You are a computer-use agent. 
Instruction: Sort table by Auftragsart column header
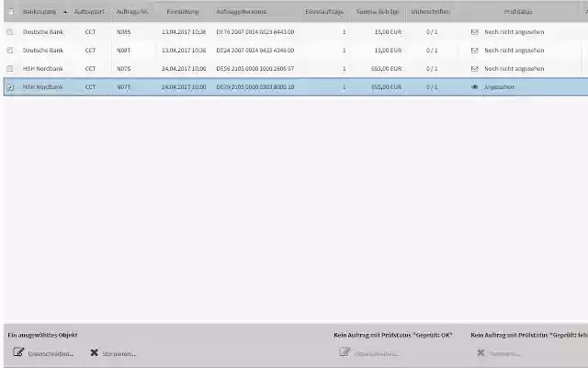click(x=89, y=12)
